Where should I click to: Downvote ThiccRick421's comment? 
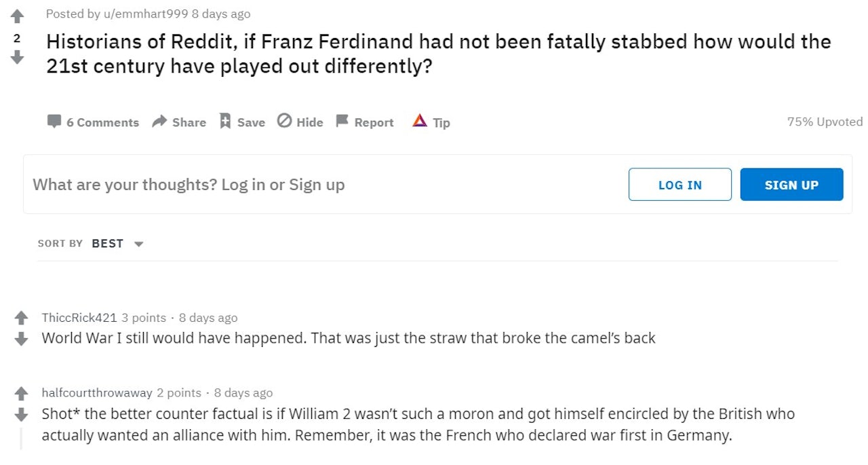(x=21, y=338)
